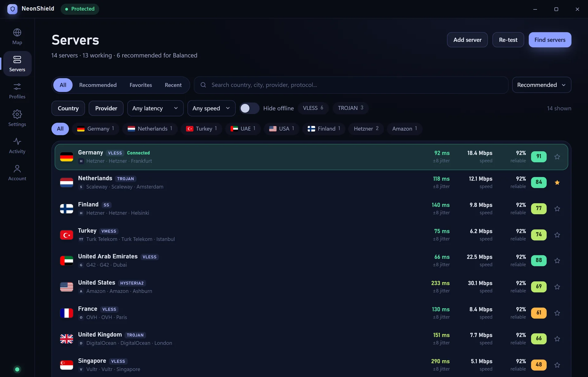The image size is (588, 377).
Task: Favorite the Singapore server star
Action: click(x=557, y=365)
